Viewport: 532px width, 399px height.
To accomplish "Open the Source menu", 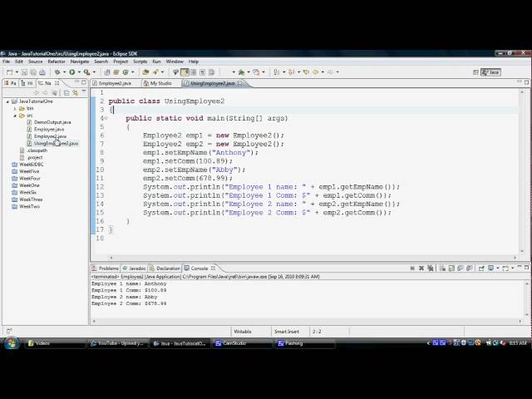I will [35, 62].
